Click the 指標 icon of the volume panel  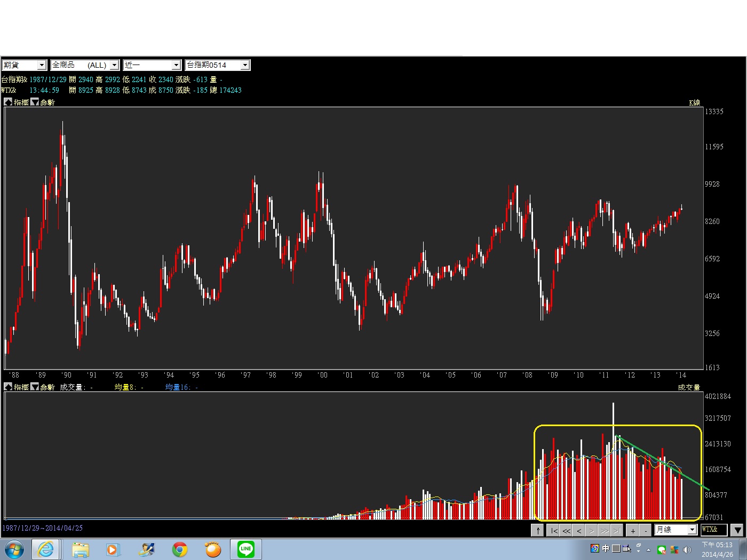8,387
